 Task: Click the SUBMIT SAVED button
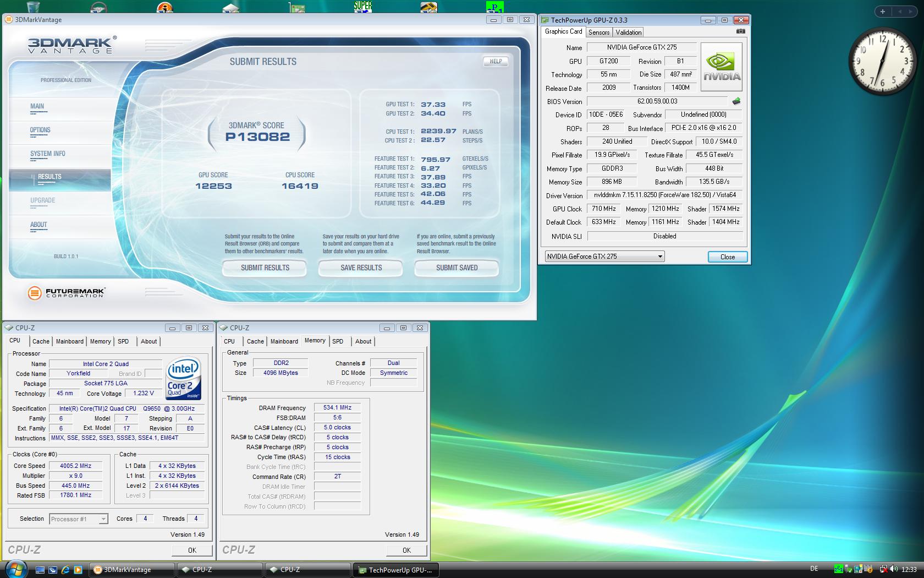coord(457,268)
